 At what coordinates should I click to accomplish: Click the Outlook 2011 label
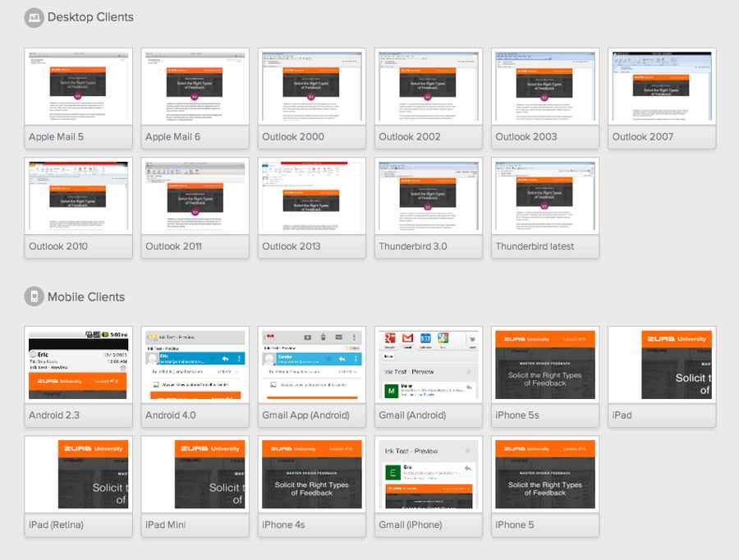[173, 246]
